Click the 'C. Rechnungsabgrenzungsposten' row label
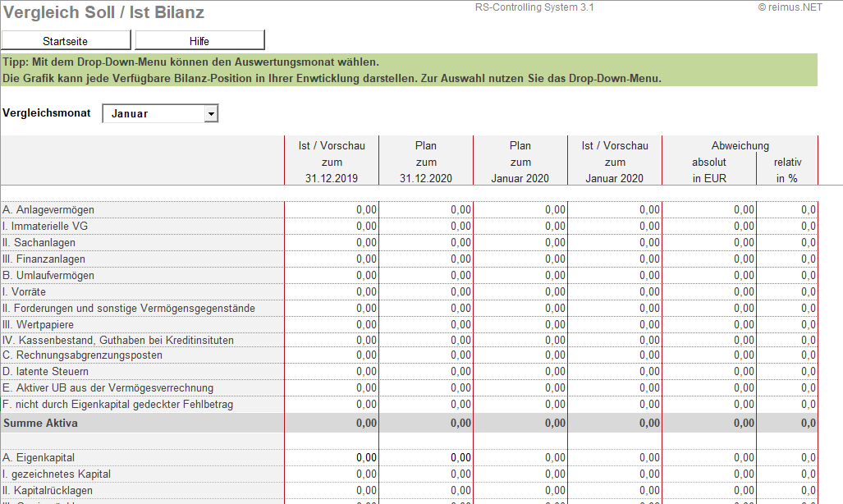The height and width of the screenshot is (504, 843). [x=82, y=355]
